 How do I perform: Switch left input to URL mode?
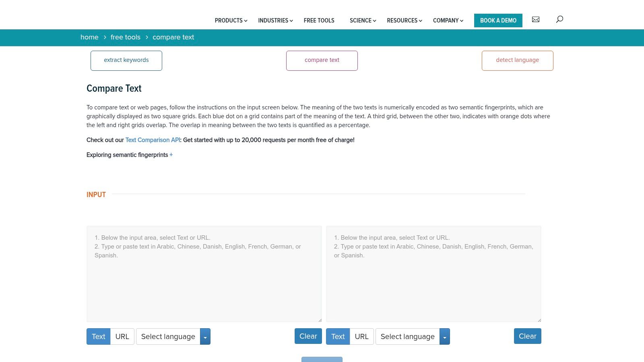(122, 336)
